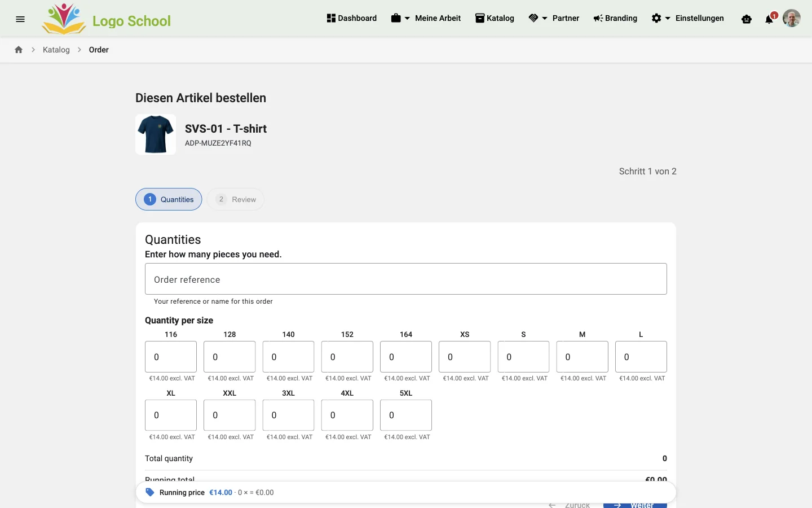Select the Quantities step tab
Viewport: 812px width, 508px height.
point(169,199)
